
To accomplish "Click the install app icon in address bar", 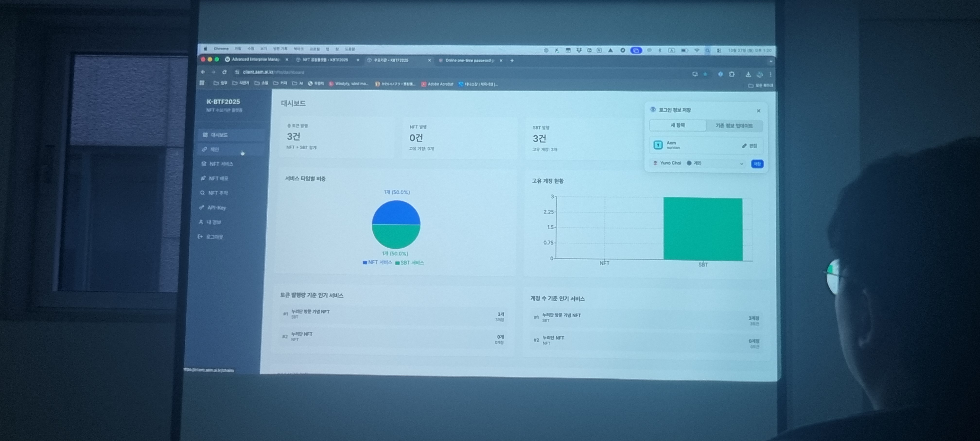I will [695, 74].
